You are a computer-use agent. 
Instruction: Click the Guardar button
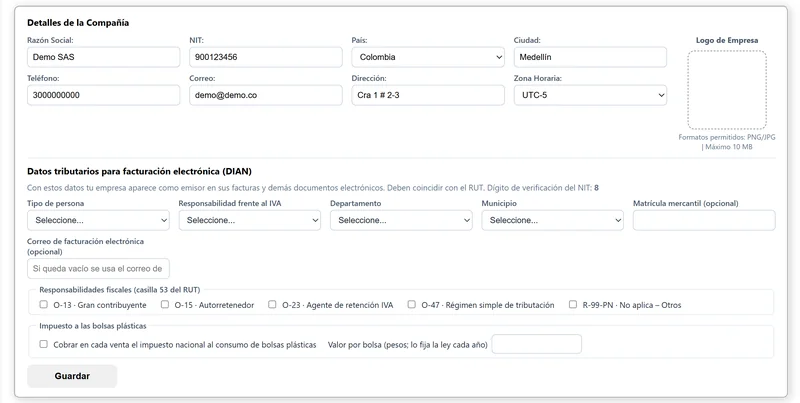(x=72, y=376)
